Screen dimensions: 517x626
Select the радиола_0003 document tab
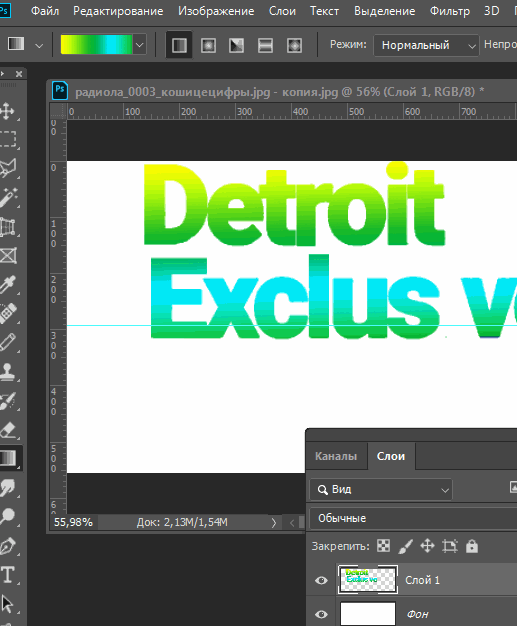pyautogui.click(x=279, y=92)
